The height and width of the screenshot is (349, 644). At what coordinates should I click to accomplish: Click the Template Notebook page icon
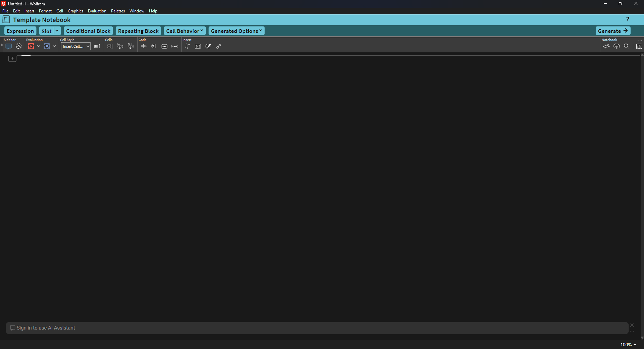(x=6, y=19)
